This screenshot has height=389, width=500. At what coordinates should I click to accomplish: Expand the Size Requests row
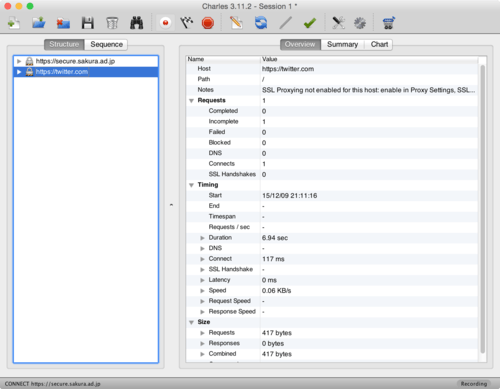tap(202, 333)
